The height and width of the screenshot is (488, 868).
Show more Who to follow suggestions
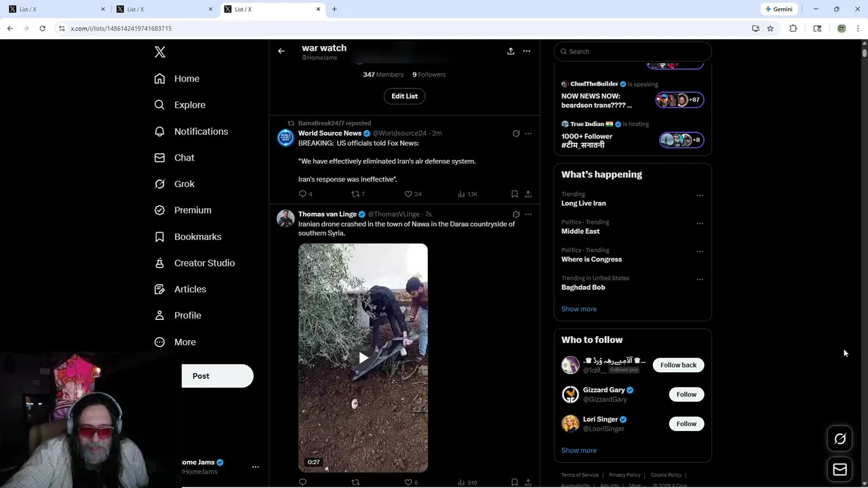tap(578, 451)
